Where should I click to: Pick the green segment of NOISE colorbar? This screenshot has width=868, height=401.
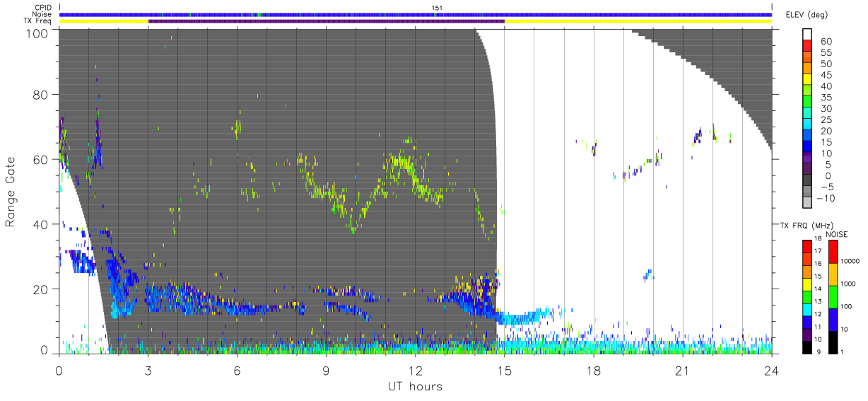coord(833,297)
